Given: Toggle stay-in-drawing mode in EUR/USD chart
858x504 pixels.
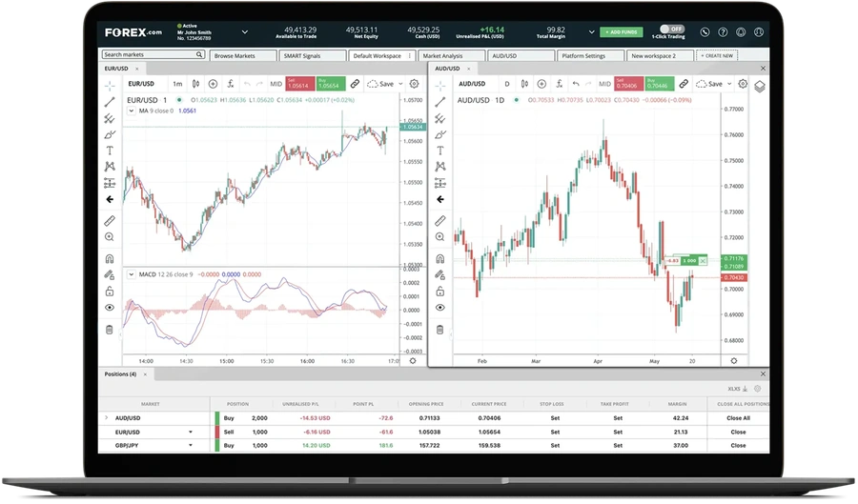Looking at the screenshot, I should [110, 275].
